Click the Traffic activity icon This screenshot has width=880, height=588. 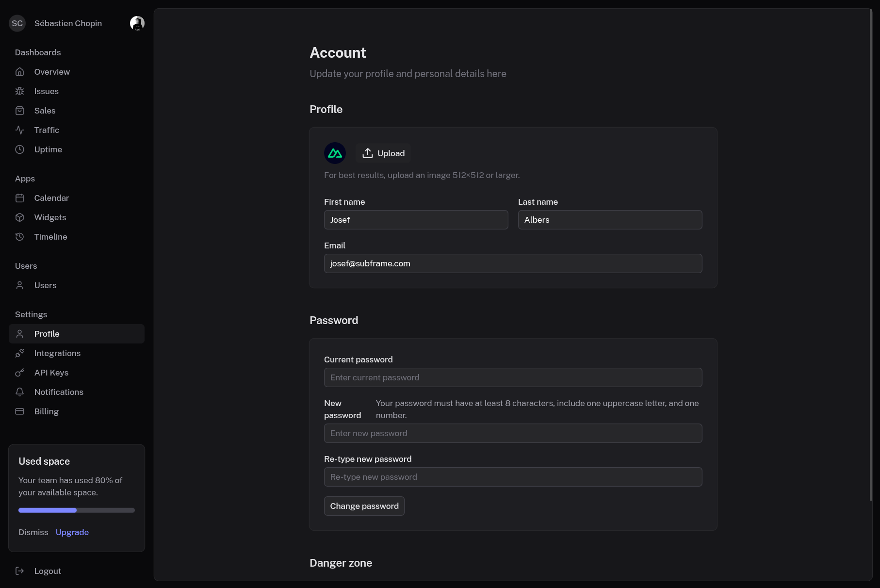[19, 130]
